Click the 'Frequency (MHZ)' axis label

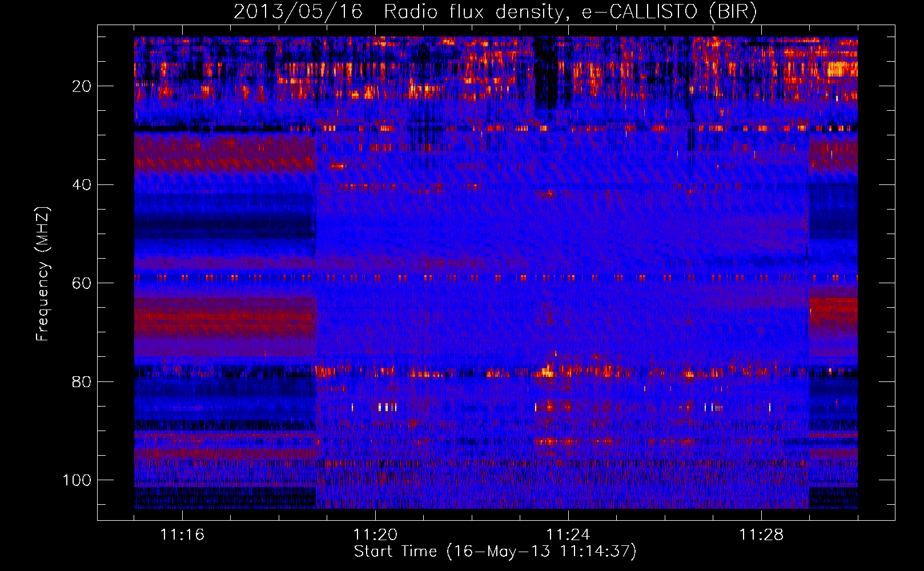click(x=43, y=275)
